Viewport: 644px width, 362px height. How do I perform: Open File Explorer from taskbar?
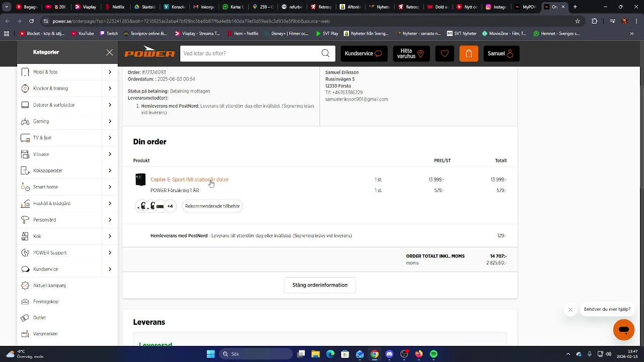click(x=315, y=354)
